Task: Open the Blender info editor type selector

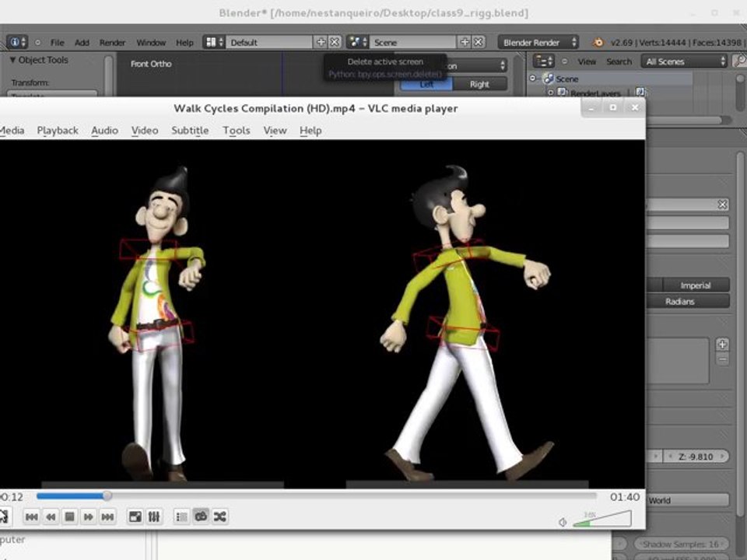Action: click(x=17, y=42)
